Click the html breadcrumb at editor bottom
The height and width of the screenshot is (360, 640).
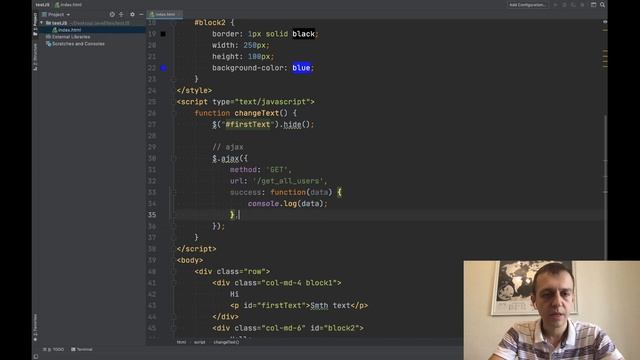point(181,342)
